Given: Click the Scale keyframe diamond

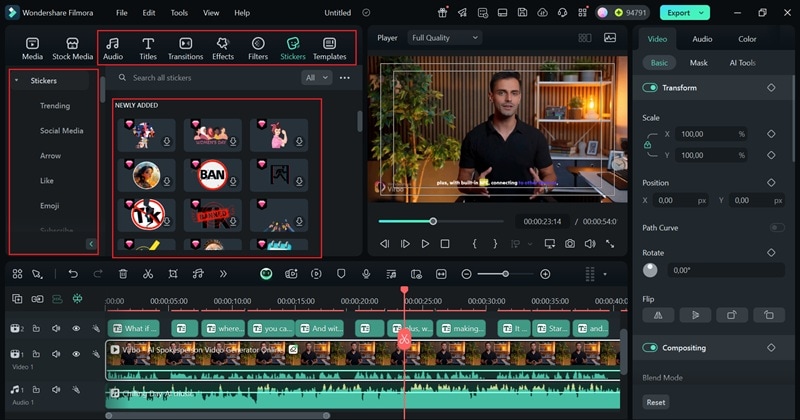Looking at the screenshot, I should pyautogui.click(x=771, y=134).
